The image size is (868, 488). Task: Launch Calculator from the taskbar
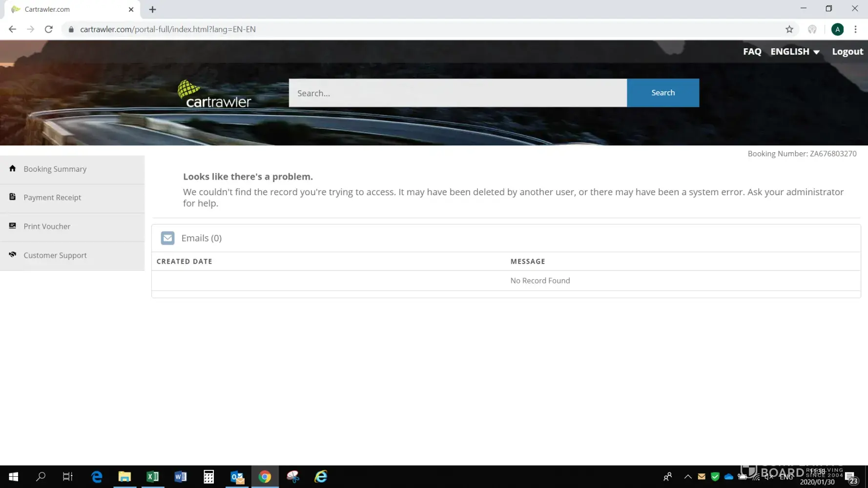click(209, 477)
